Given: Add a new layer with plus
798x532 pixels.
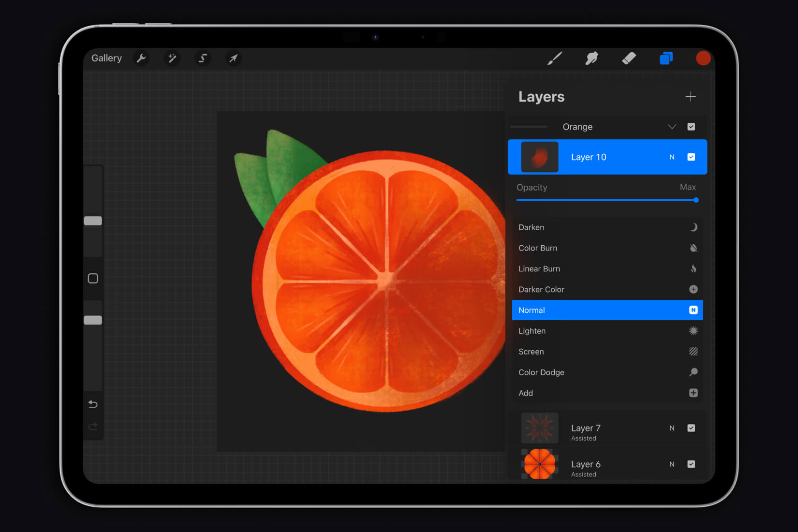Looking at the screenshot, I should (x=691, y=97).
